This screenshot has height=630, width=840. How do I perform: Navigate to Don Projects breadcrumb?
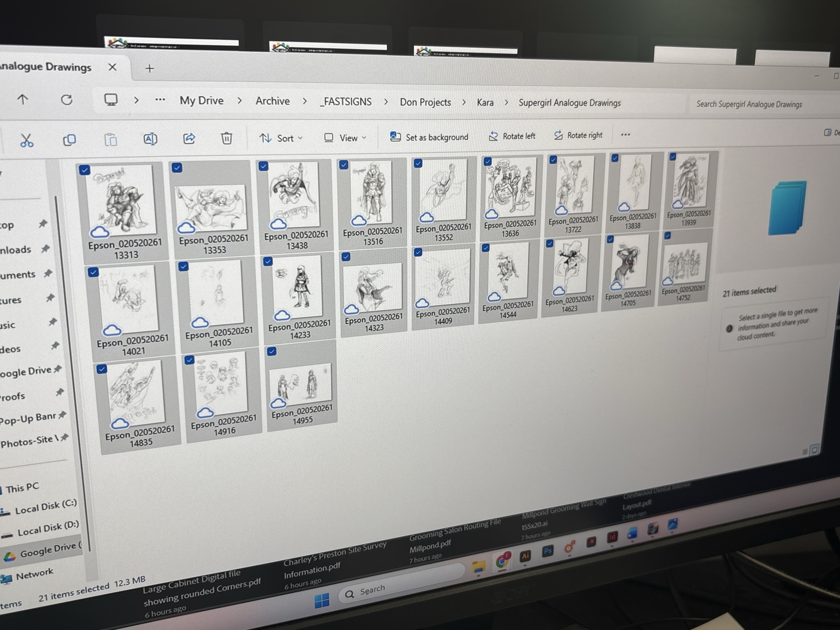(425, 102)
